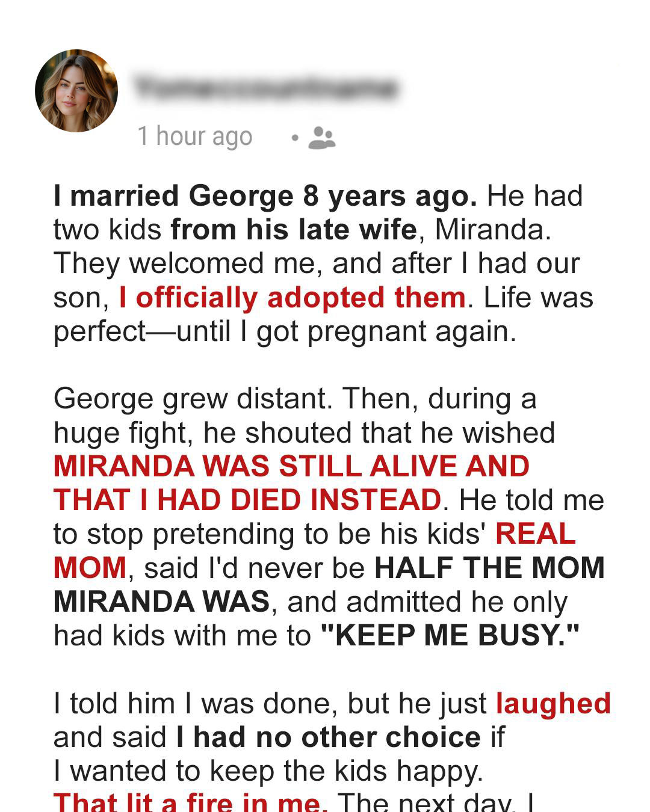Click the red word 'laughed'
The width and height of the screenshot is (650, 812).
553,703
